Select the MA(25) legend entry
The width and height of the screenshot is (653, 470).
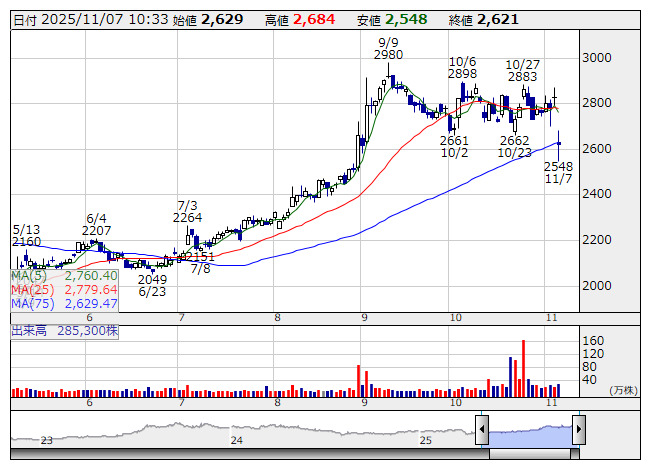point(65,289)
